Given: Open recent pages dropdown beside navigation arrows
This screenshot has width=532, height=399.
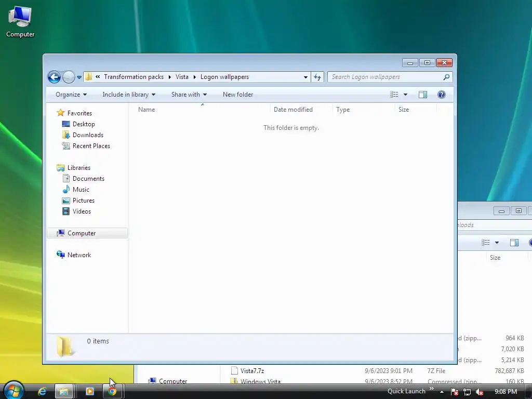Looking at the screenshot, I should coord(79,77).
